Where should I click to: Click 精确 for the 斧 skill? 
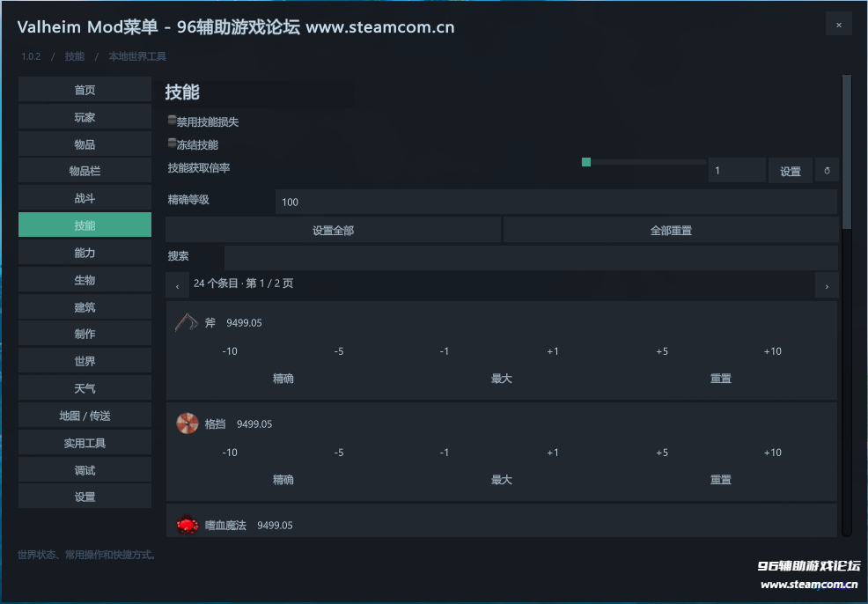click(283, 378)
